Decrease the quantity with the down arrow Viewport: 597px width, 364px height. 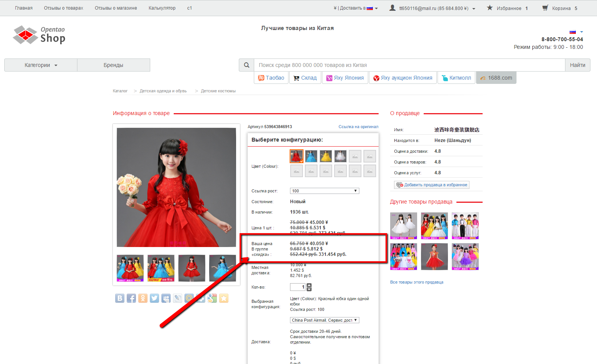[x=309, y=289]
